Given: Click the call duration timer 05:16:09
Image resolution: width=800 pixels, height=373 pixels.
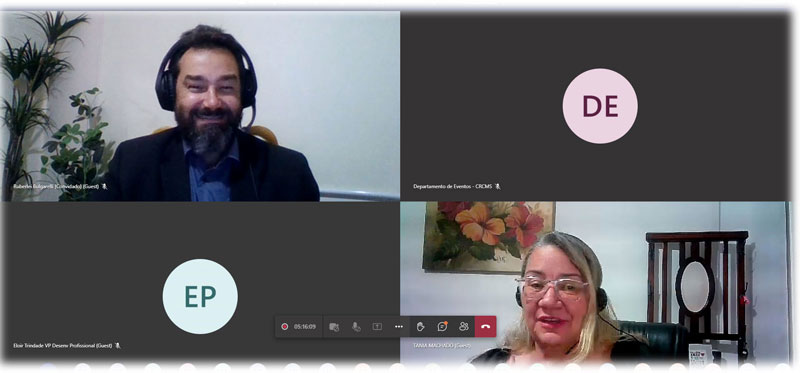Looking at the screenshot, I should (305, 327).
